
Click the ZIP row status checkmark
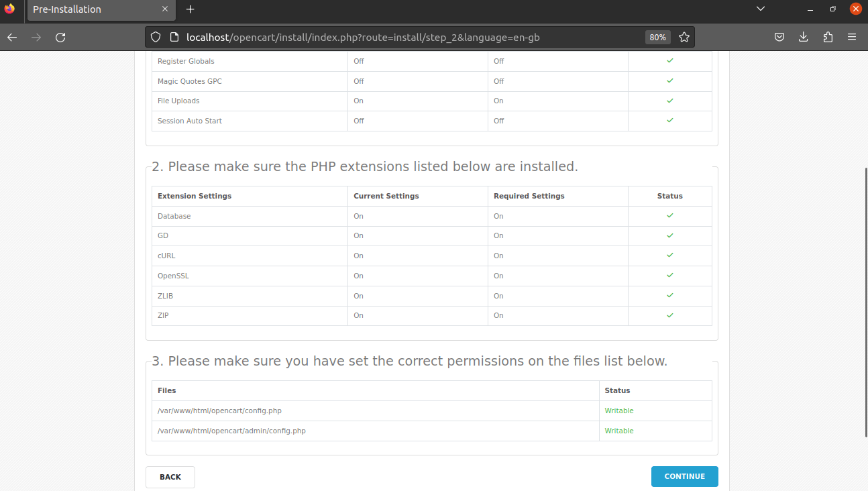click(x=669, y=315)
